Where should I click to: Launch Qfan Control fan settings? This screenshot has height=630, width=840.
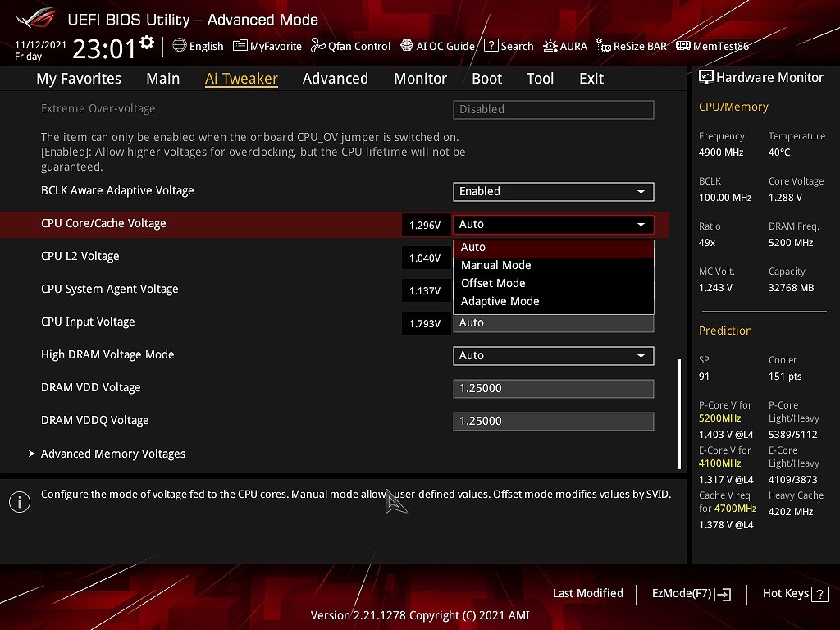tap(350, 47)
